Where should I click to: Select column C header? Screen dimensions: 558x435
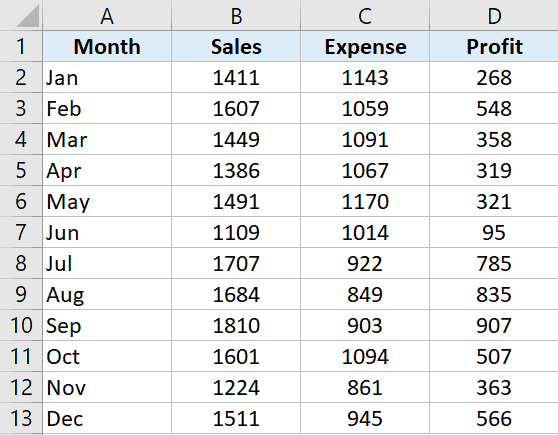365,15
